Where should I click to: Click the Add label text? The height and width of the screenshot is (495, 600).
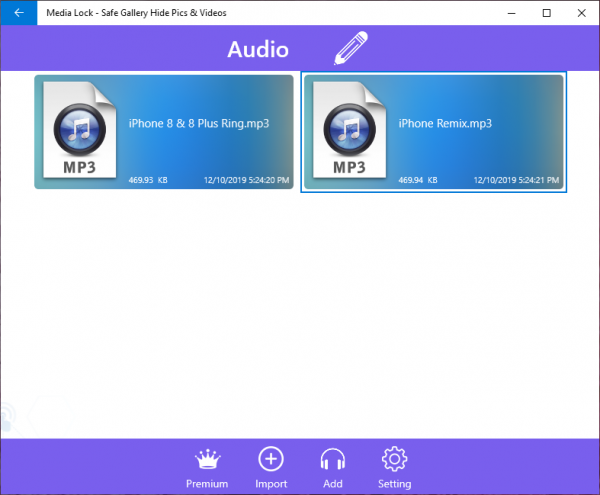[333, 484]
